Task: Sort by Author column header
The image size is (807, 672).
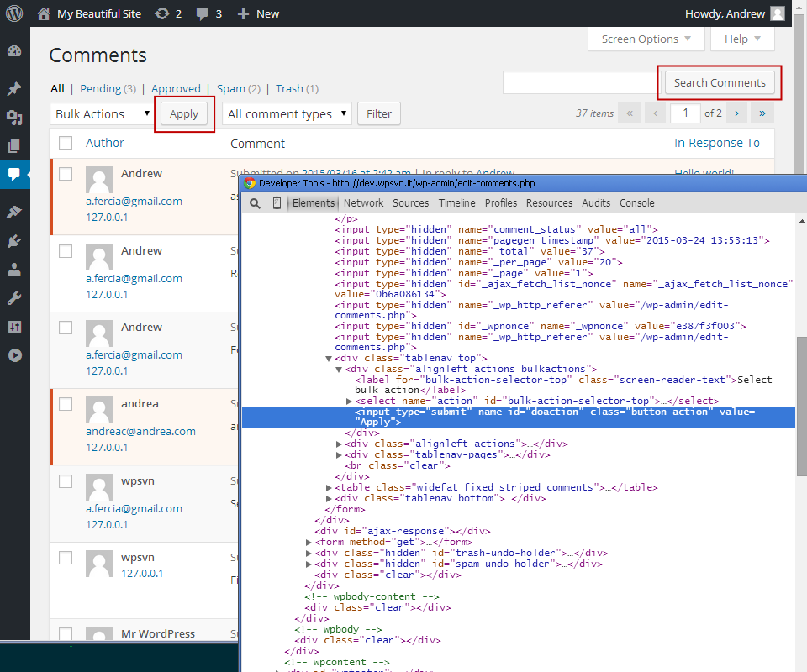Action: tap(105, 143)
